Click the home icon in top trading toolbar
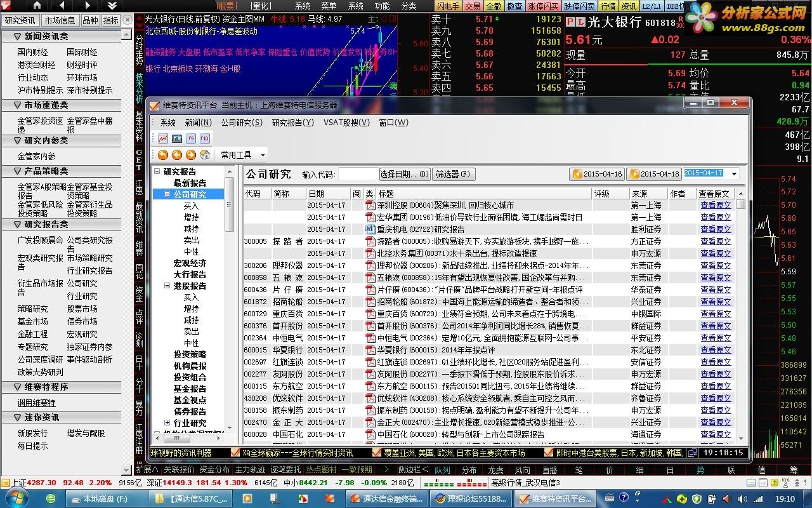812x508 pixels. 36,5
